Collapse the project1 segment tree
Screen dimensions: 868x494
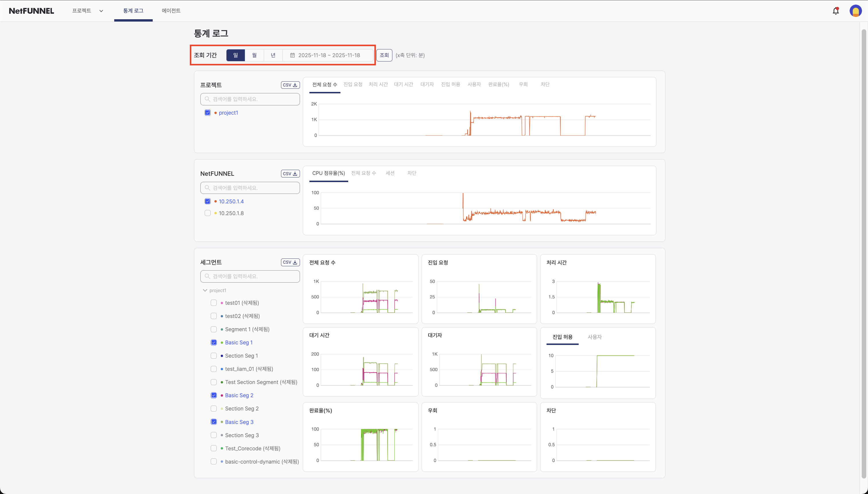(x=205, y=290)
